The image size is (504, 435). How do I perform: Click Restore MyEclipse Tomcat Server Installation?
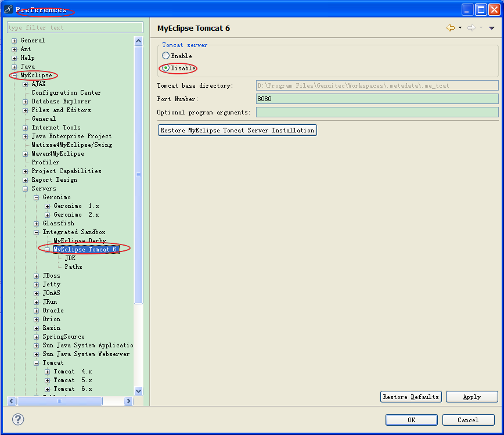click(x=237, y=130)
